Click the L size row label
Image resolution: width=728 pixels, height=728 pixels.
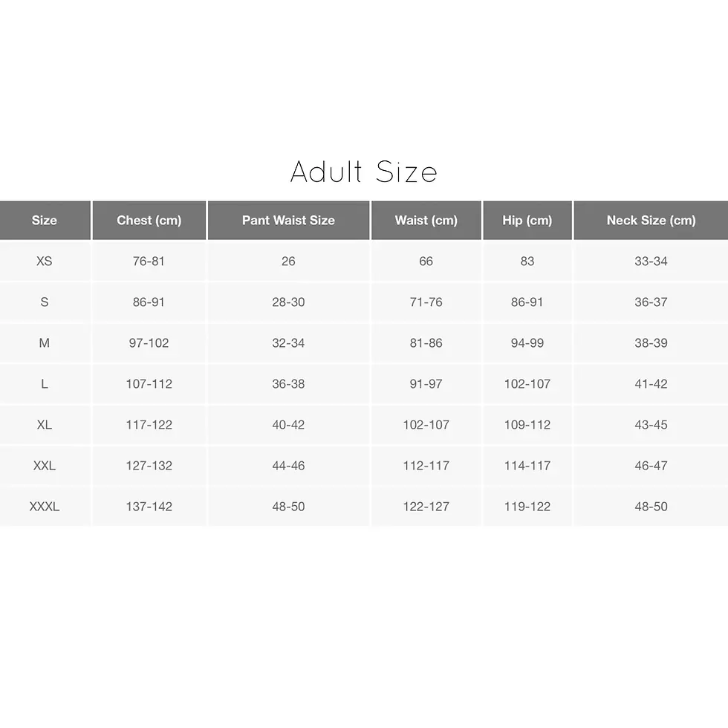coord(45,384)
